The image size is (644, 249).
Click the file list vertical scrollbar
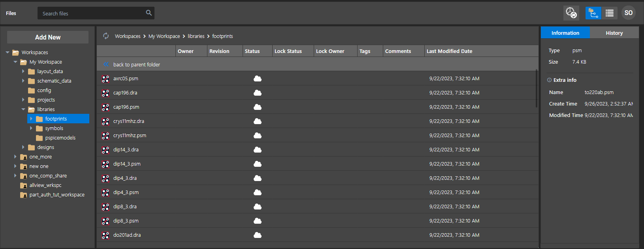[x=536, y=89]
